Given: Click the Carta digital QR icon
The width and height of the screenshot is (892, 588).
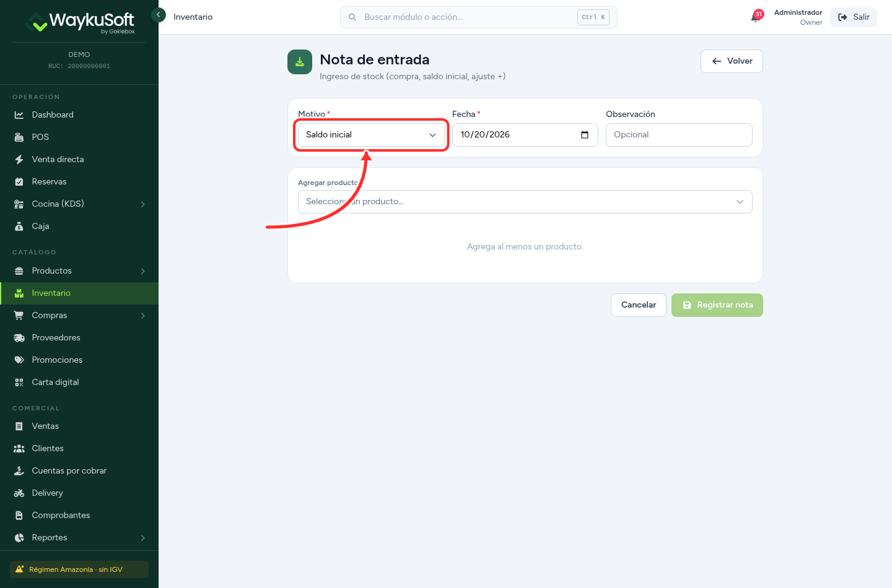Looking at the screenshot, I should (19, 383).
